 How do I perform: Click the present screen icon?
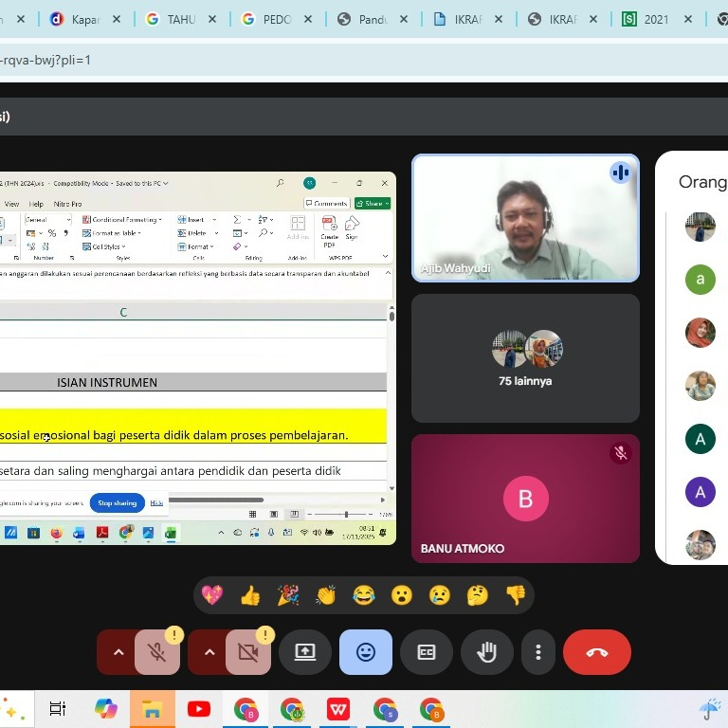[x=305, y=652]
